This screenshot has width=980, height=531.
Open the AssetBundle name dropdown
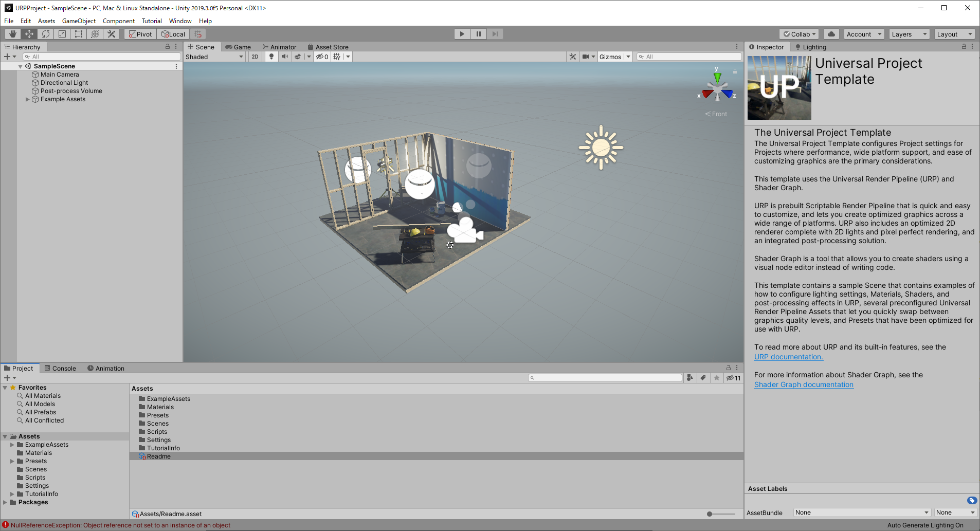click(x=862, y=512)
